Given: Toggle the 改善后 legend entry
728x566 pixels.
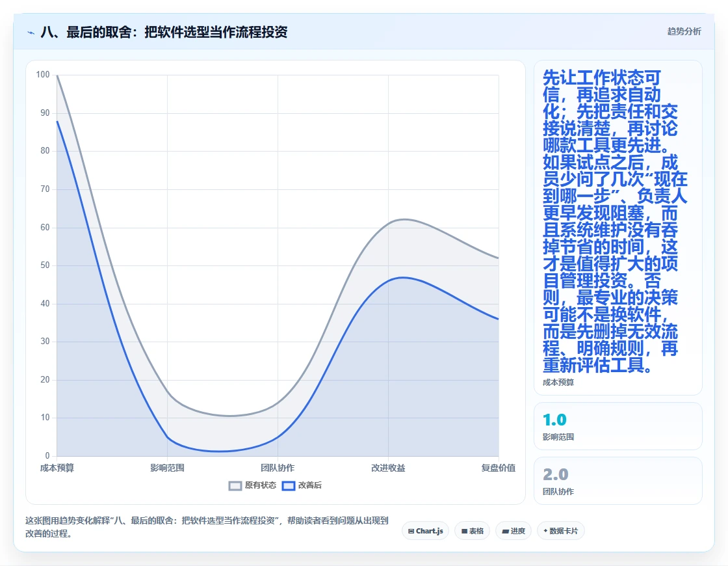Looking at the screenshot, I should [302, 485].
